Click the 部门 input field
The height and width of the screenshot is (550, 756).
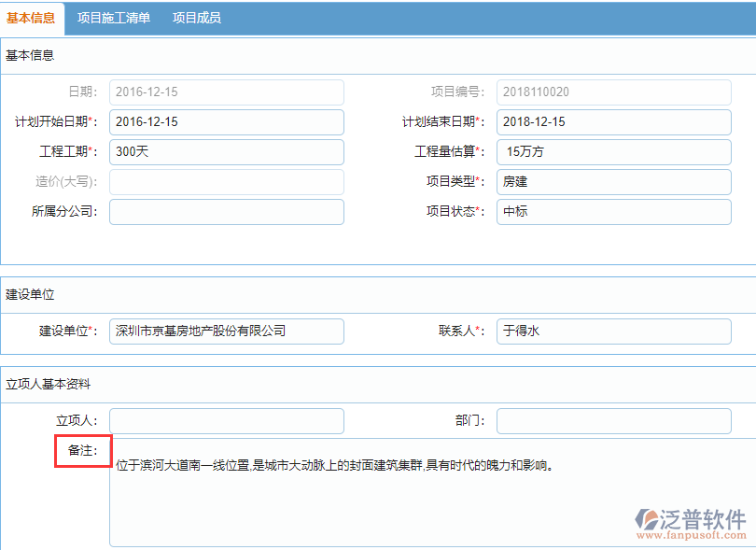tap(613, 420)
